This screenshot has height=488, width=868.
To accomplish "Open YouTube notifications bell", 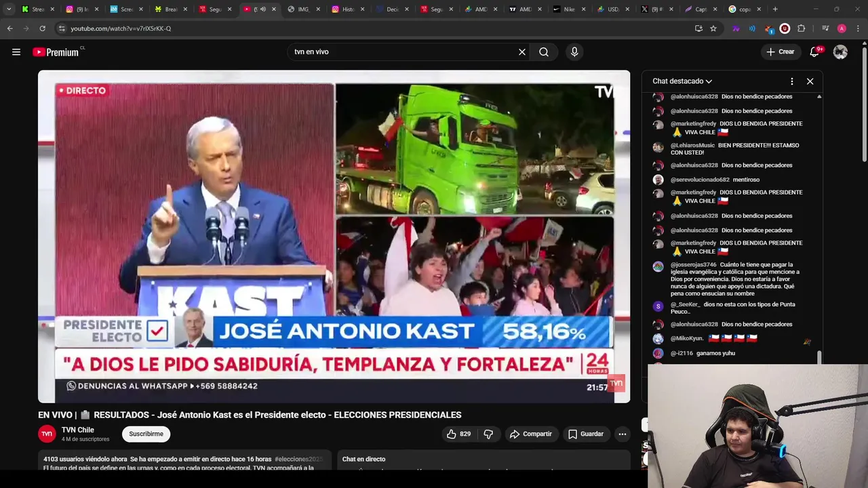I will point(815,52).
